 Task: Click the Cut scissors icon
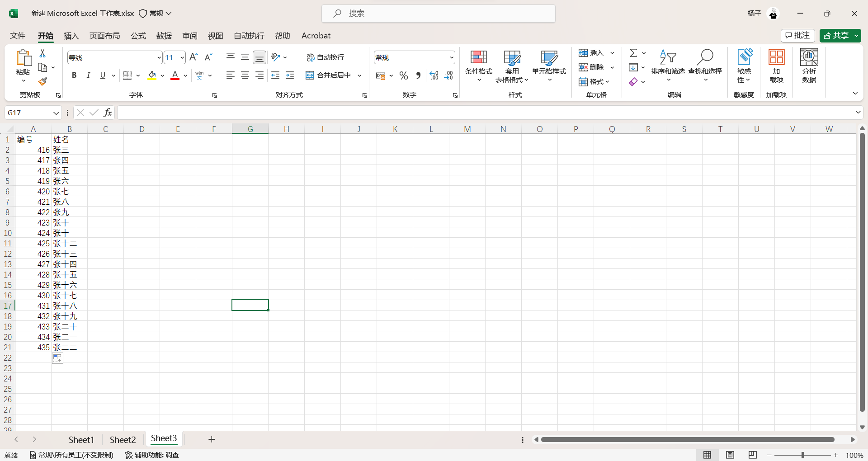pos(42,53)
